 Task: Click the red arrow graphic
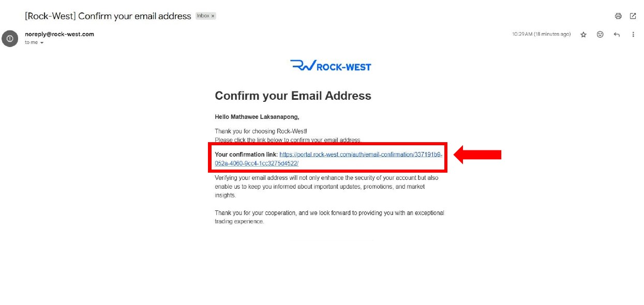click(477, 155)
